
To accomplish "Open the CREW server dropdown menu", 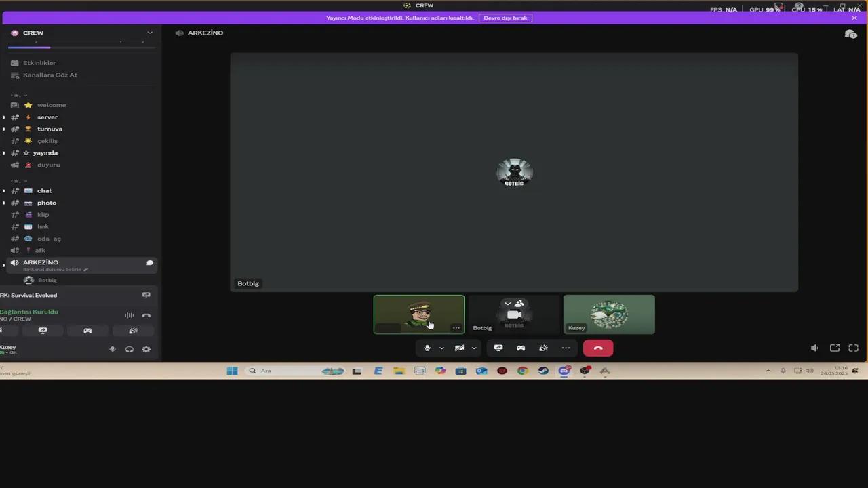I will point(149,33).
